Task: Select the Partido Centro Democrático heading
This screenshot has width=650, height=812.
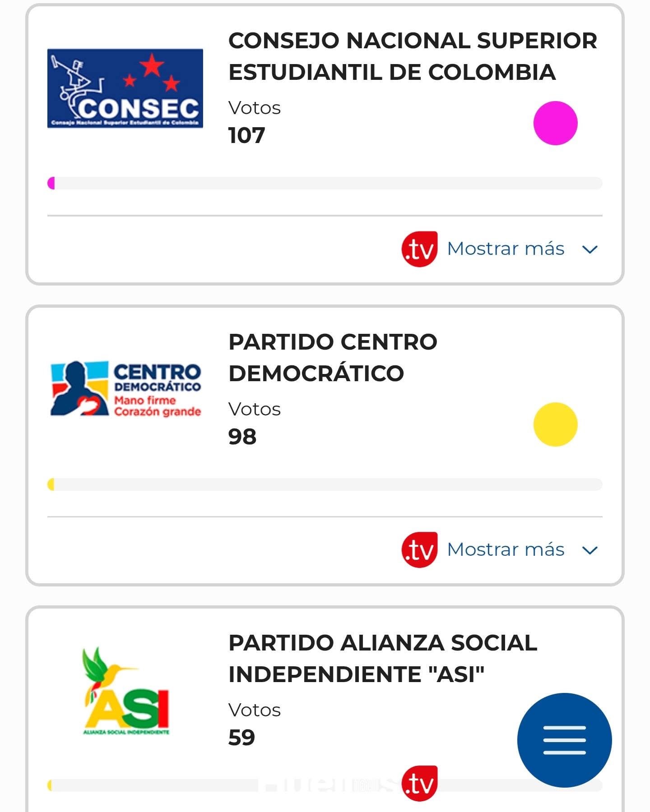Action: pyautogui.click(x=333, y=357)
